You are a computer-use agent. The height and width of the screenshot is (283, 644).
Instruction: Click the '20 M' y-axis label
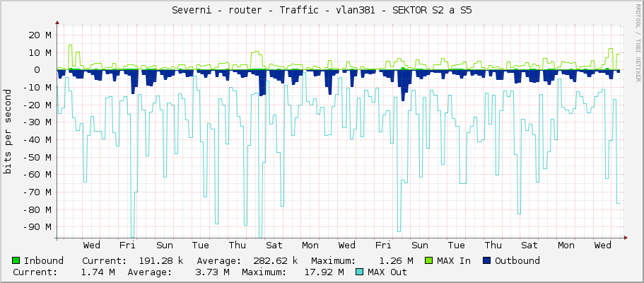click(40, 35)
